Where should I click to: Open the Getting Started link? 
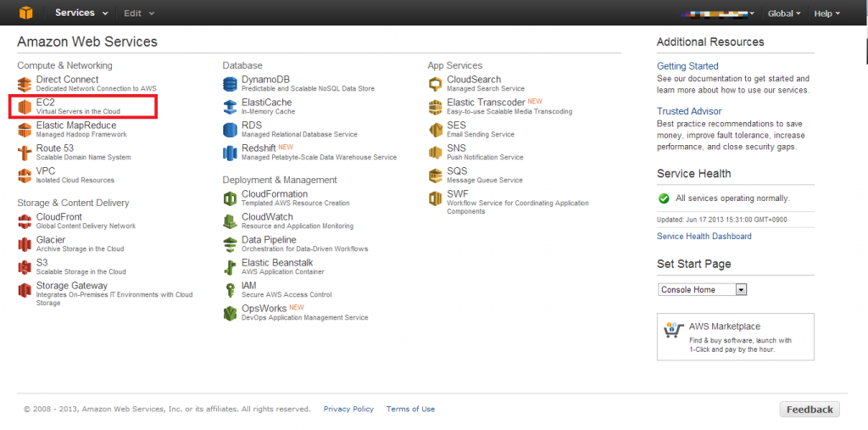687,66
